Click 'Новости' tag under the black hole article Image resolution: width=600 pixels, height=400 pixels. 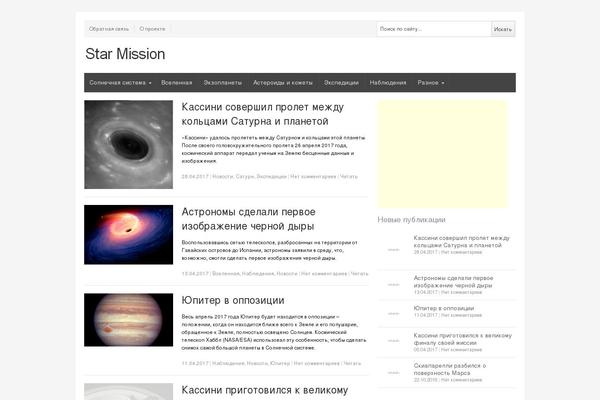[287, 274]
